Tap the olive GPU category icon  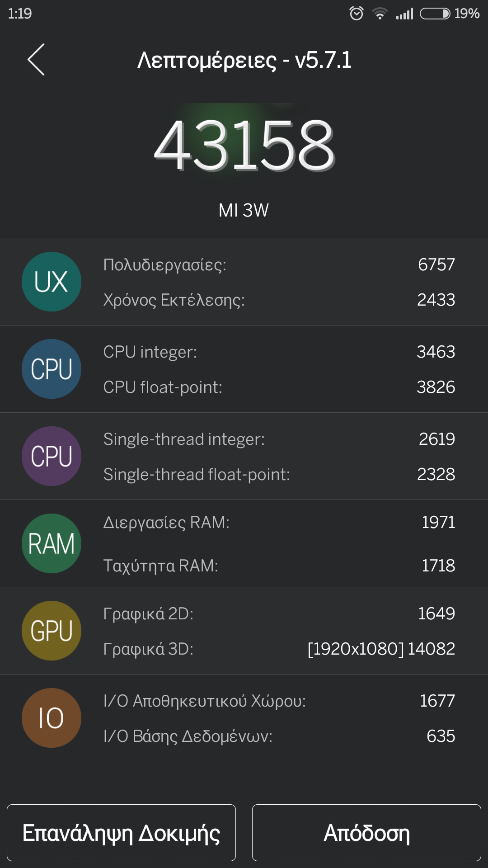(x=52, y=631)
